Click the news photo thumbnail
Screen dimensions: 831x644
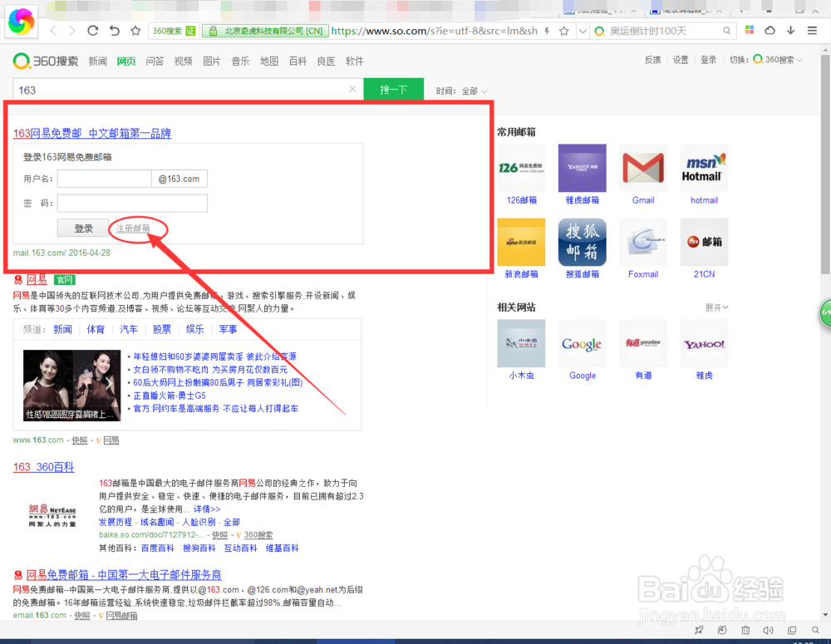71,386
